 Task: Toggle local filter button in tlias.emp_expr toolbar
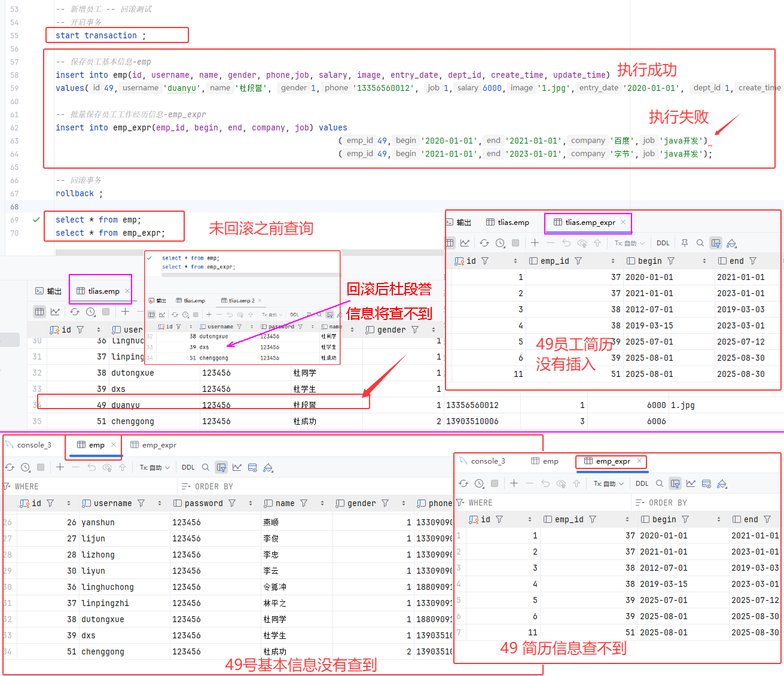tap(716, 243)
